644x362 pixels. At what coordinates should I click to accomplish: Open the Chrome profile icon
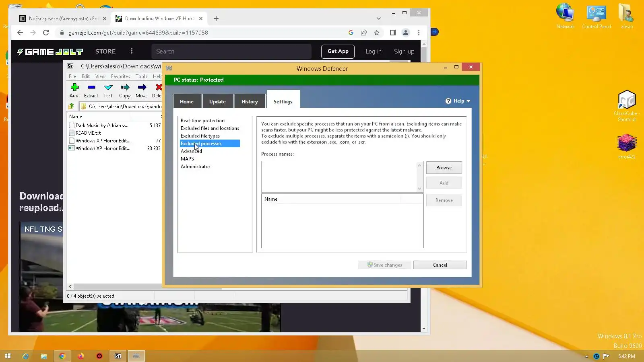(x=406, y=33)
